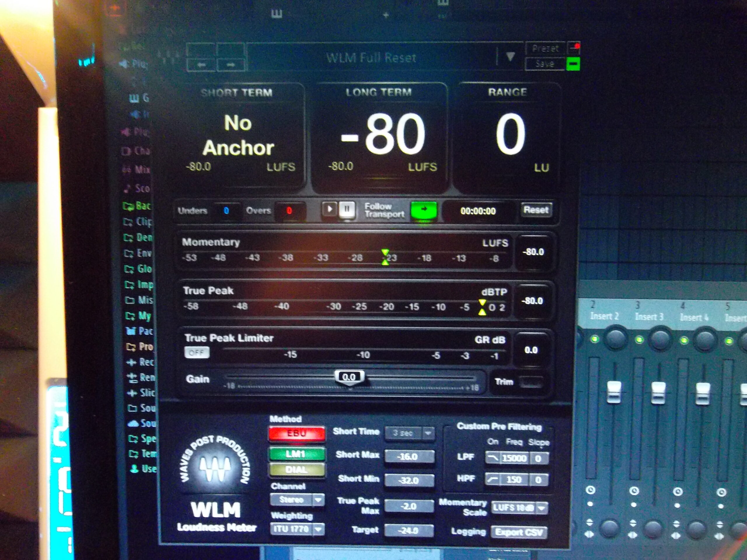Click the next preset right-arrow button
Image resolution: width=747 pixels, height=560 pixels.
[231, 64]
